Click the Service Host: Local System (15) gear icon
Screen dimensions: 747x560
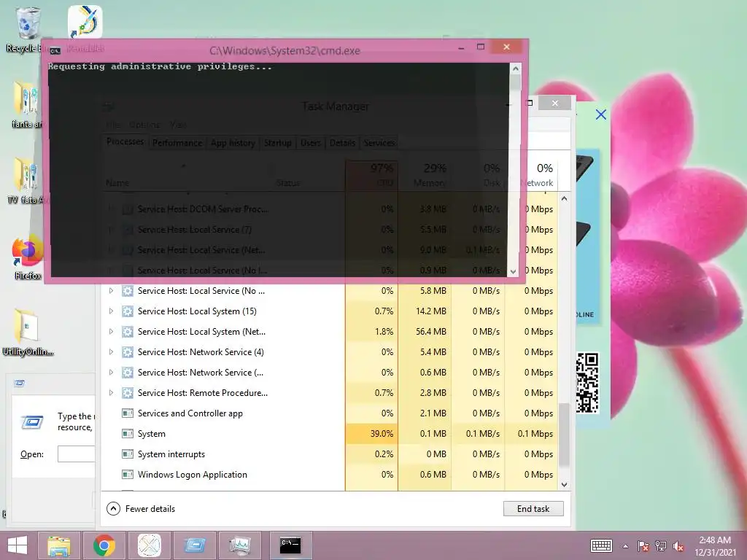[127, 311]
